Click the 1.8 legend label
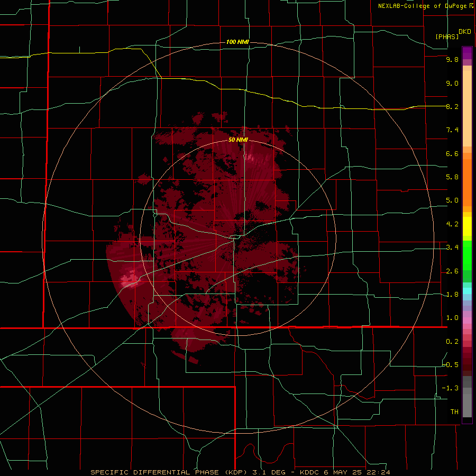 click(x=452, y=295)
